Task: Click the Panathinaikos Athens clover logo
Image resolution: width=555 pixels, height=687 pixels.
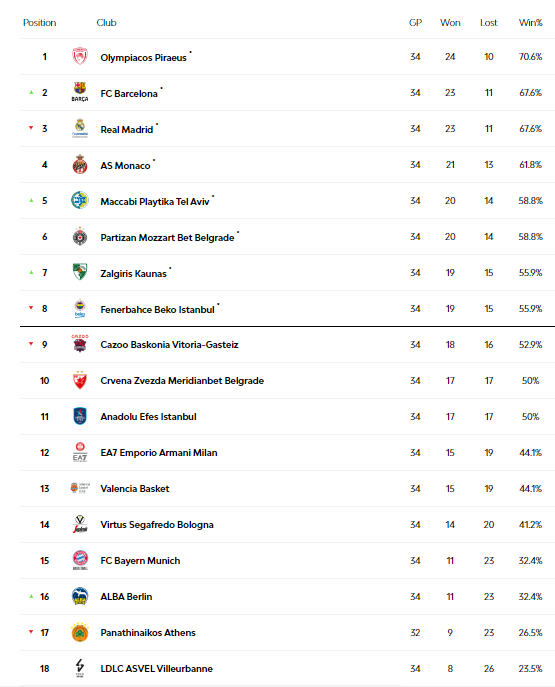Action: [80, 632]
